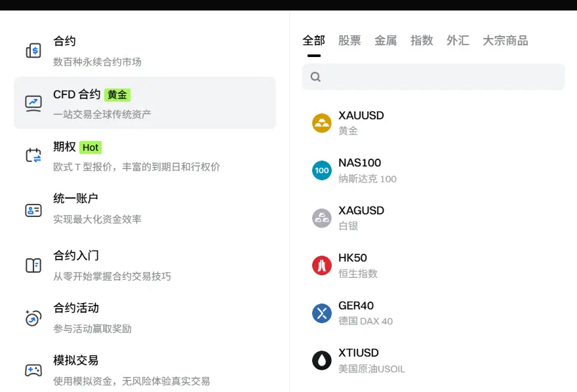Switch to the 金属 tab
Image resolution: width=577 pixels, height=392 pixels.
coord(386,41)
